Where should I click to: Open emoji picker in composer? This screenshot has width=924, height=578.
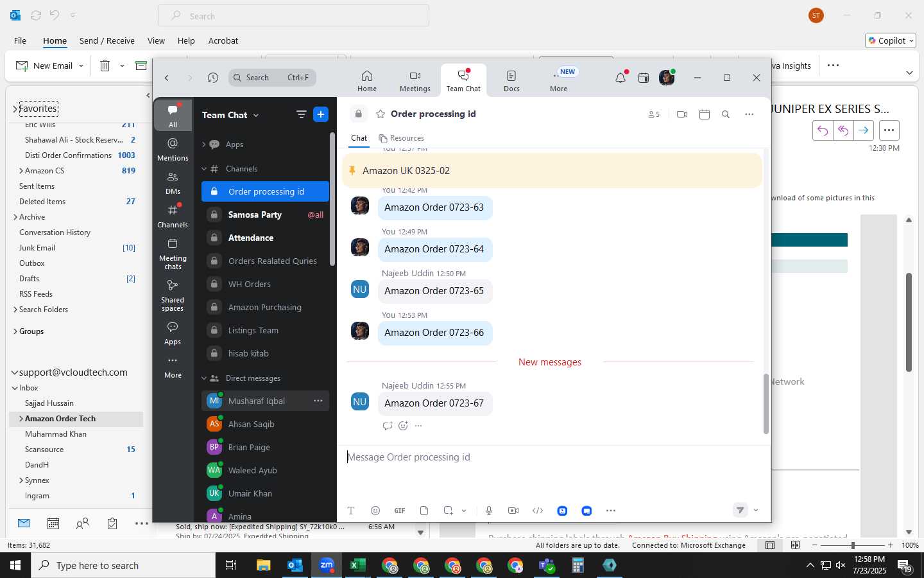[x=375, y=511]
